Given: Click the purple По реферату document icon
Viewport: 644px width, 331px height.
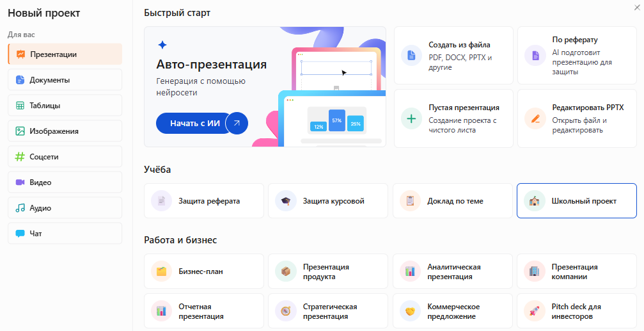Looking at the screenshot, I should click(535, 56).
